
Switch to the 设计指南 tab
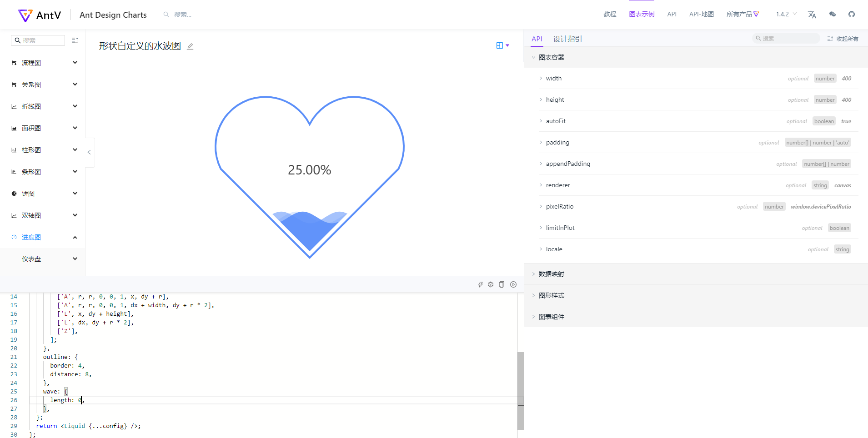pyautogui.click(x=567, y=39)
